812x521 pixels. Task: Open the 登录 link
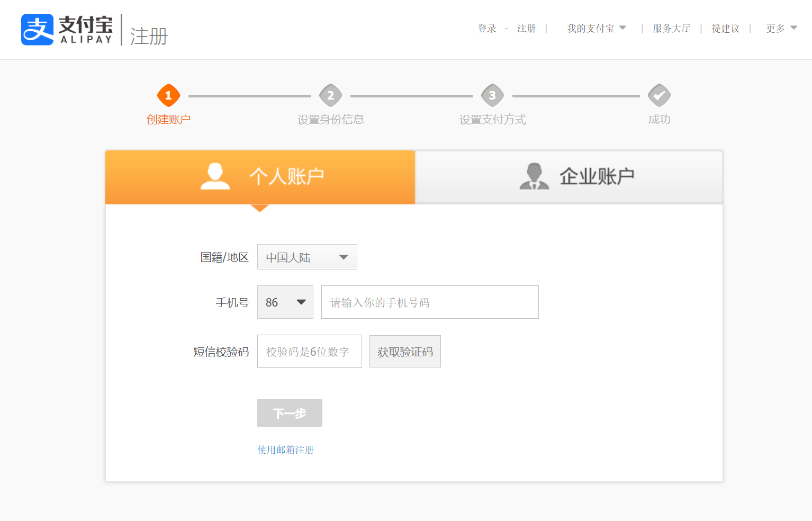coord(487,29)
